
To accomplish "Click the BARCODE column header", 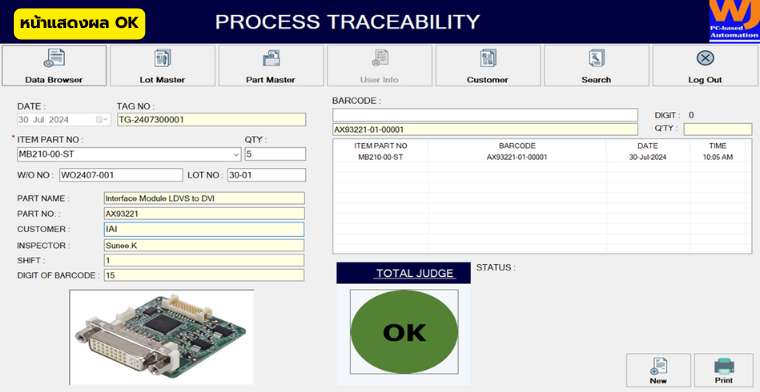I will [x=517, y=145].
